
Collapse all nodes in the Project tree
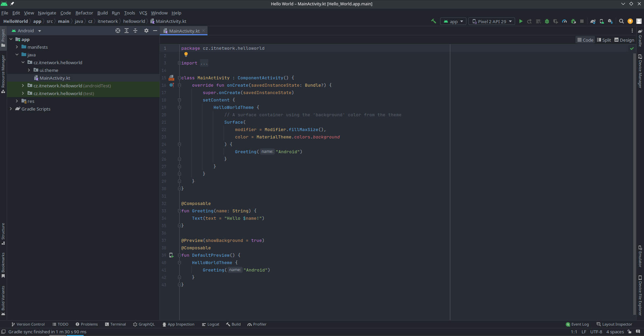point(135,31)
